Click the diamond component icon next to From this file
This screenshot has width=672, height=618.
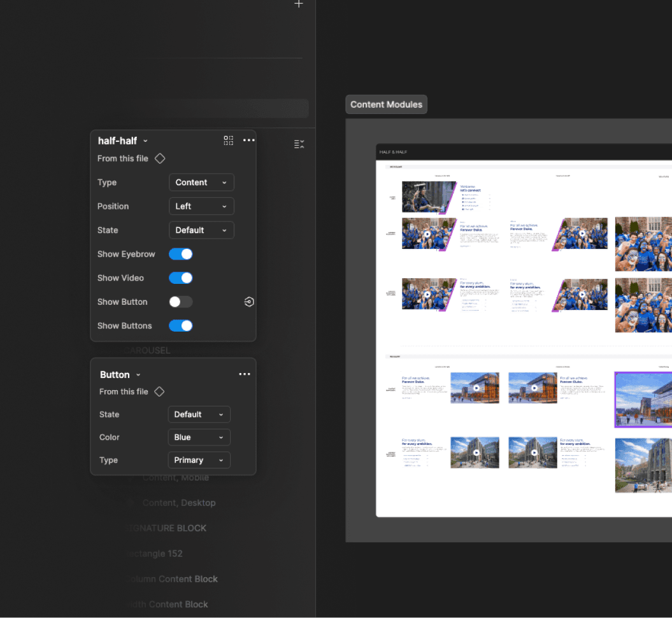159,158
